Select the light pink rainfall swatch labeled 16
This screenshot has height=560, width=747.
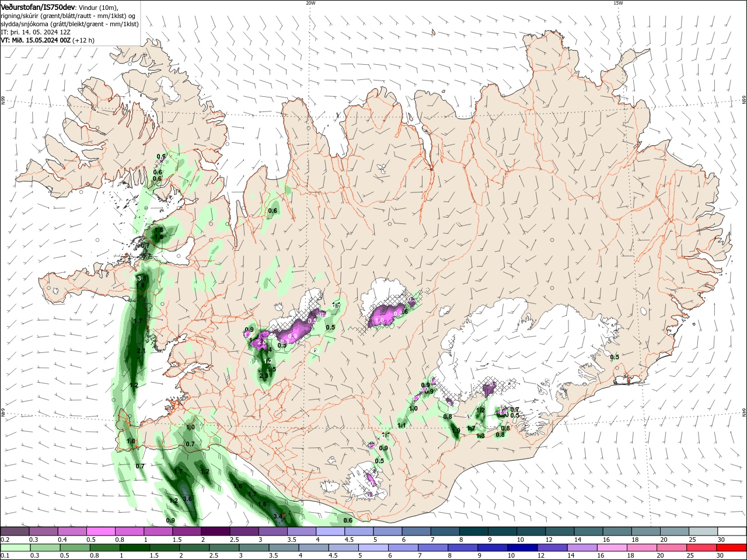pos(612,548)
